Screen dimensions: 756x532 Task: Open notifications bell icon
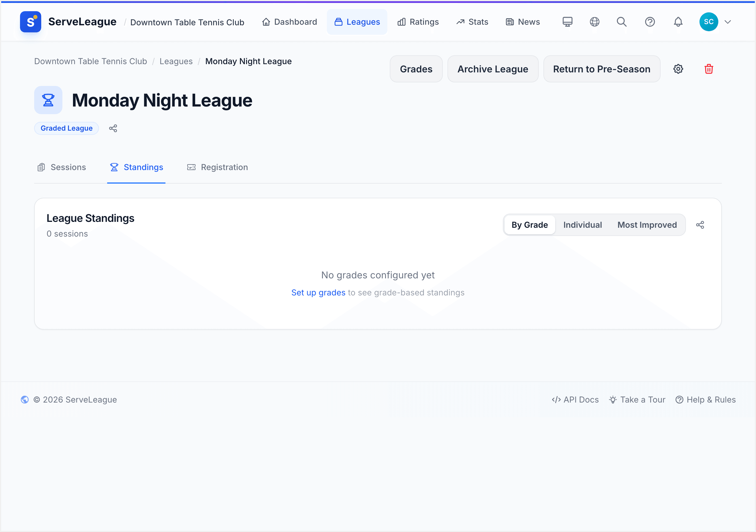pyautogui.click(x=678, y=22)
